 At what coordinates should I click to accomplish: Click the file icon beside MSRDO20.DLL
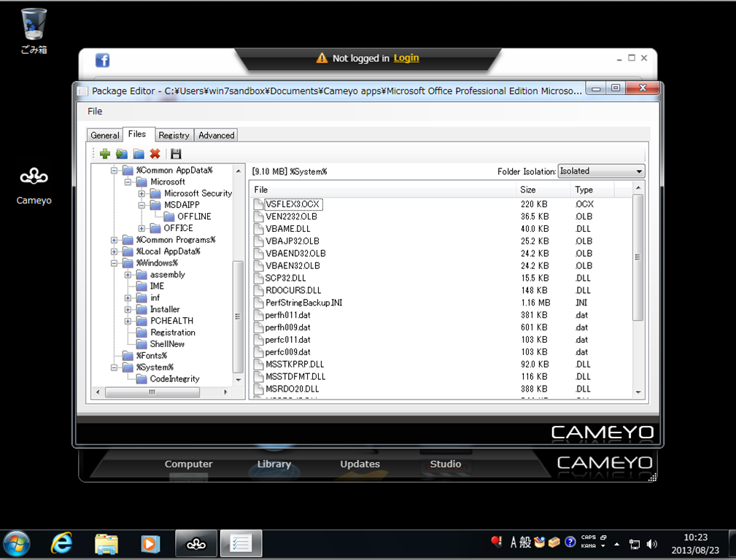pyautogui.click(x=258, y=389)
